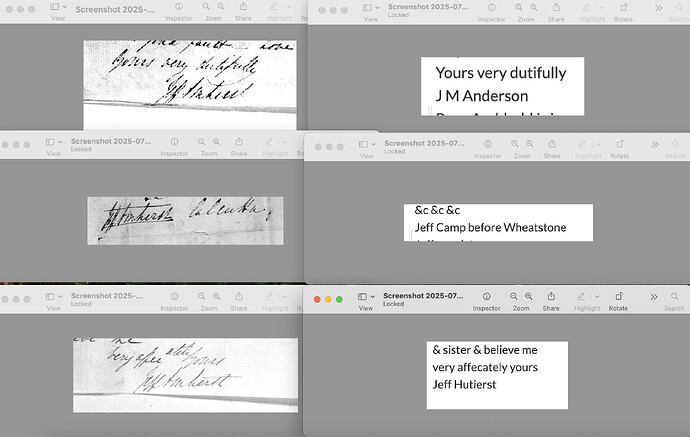Open Highlight dropdown arrow in Wheatstone window

point(598,144)
